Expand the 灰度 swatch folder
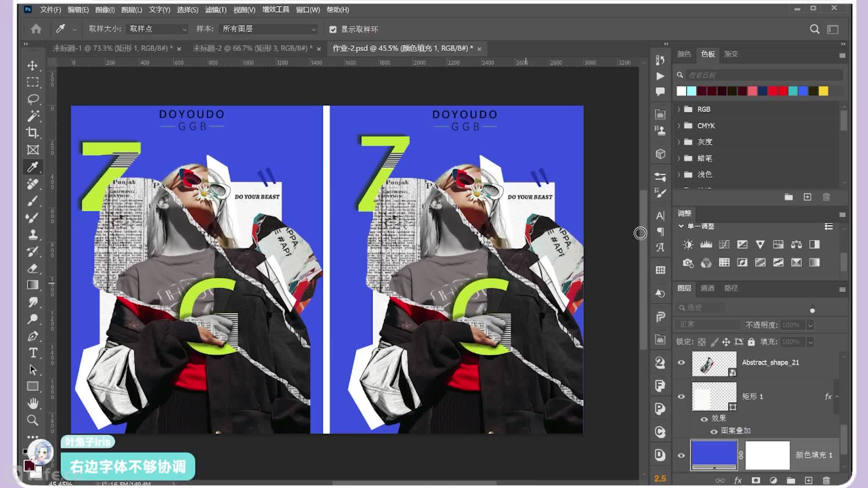The height and width of the screenshot is (488, 868). pos(679,142)
